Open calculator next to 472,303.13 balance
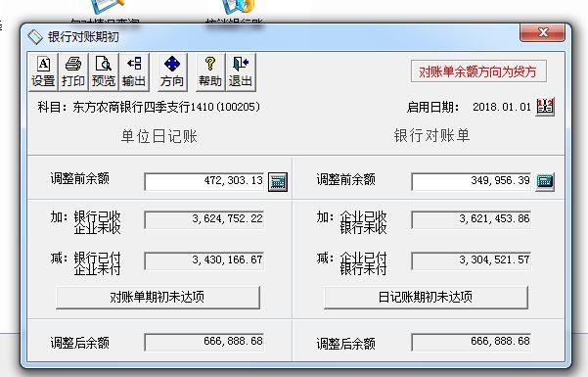588x377 pixels. pos(278,182)
